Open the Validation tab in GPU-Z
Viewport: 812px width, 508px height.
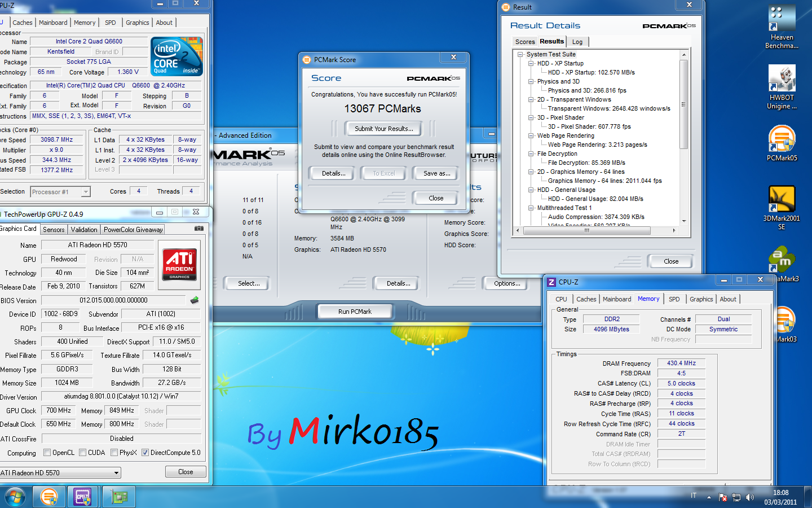pos(84,230)
